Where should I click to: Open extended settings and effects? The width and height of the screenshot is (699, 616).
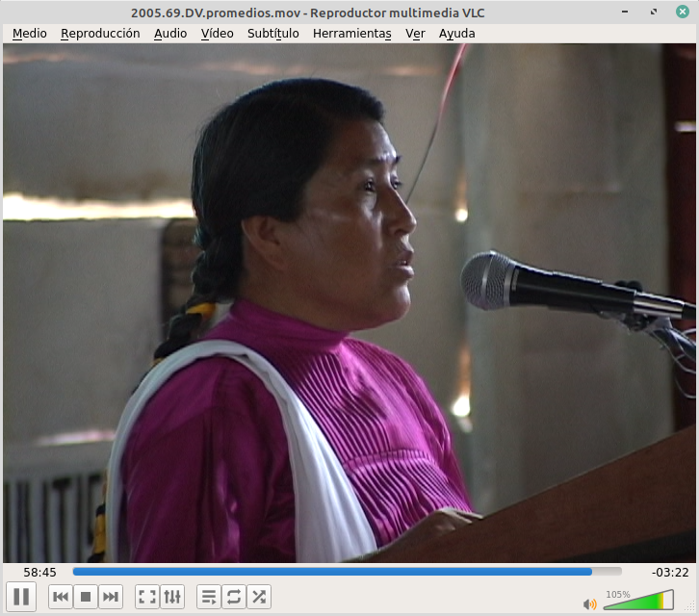[172, 597]
